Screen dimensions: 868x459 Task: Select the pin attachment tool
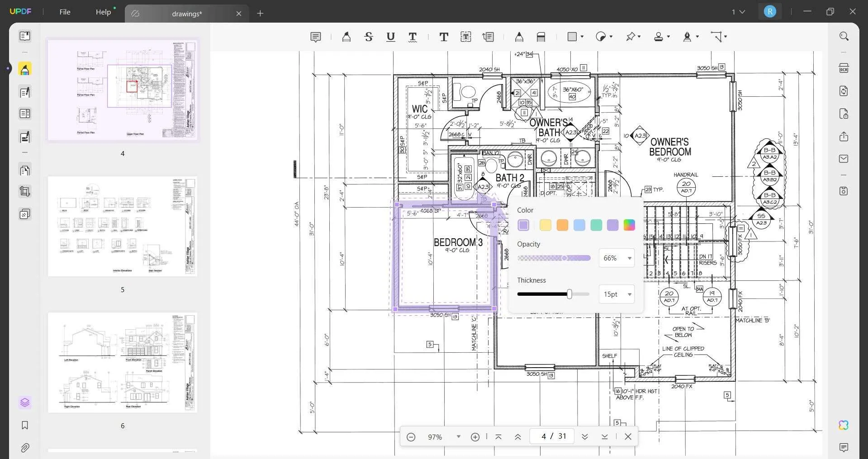631,37
